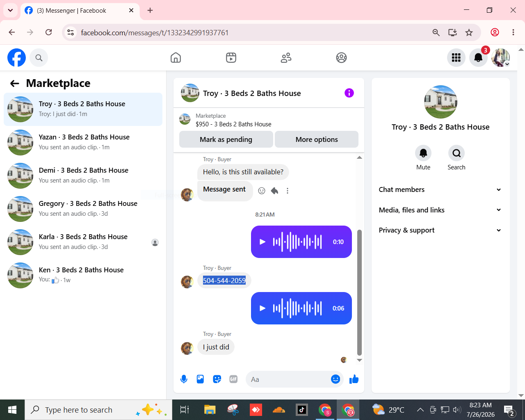Open Task View on the taskbar

click(185, 410)
